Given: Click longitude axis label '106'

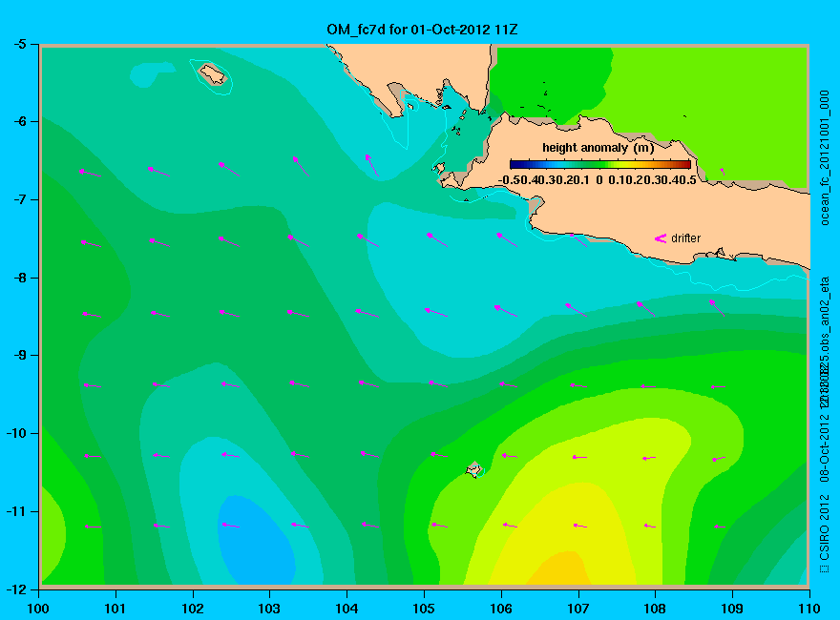Looking at the screenshot, I should (501, 609).
